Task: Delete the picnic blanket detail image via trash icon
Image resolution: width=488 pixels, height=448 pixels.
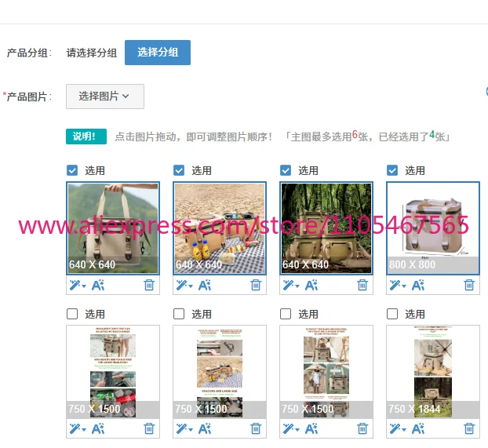Action: click(x=256, y=428)
